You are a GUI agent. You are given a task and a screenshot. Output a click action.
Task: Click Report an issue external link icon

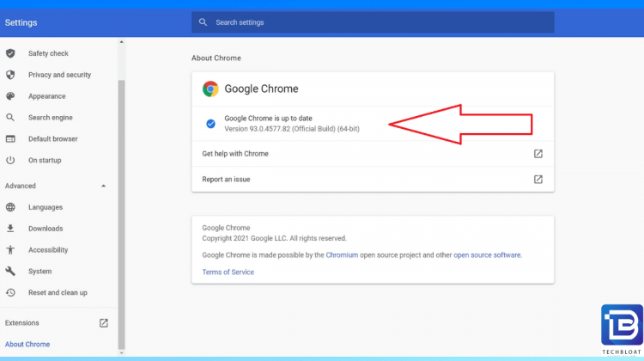538,180
